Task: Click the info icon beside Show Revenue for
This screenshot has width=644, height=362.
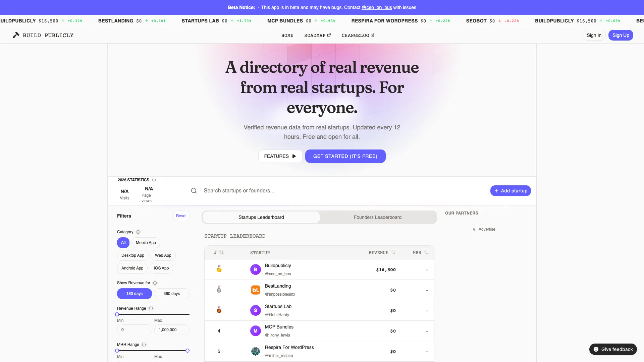Action: point(155,283)
